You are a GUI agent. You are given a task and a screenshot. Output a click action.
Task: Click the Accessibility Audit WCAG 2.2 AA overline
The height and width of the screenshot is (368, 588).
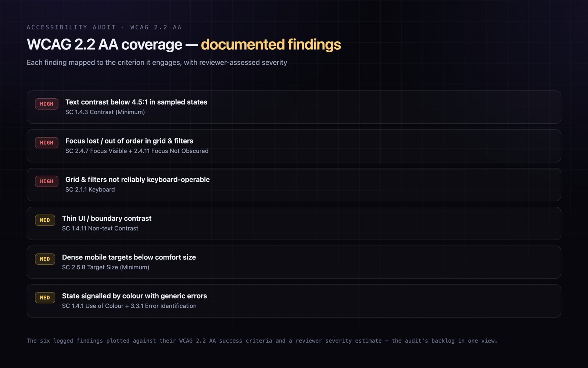[x=104, y=27]
